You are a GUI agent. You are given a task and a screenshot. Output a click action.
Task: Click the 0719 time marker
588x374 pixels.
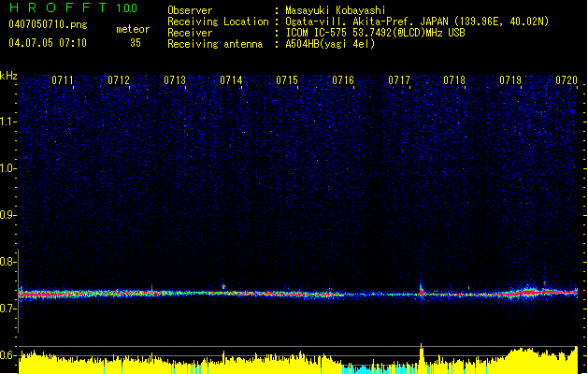(x=510, y=80)
